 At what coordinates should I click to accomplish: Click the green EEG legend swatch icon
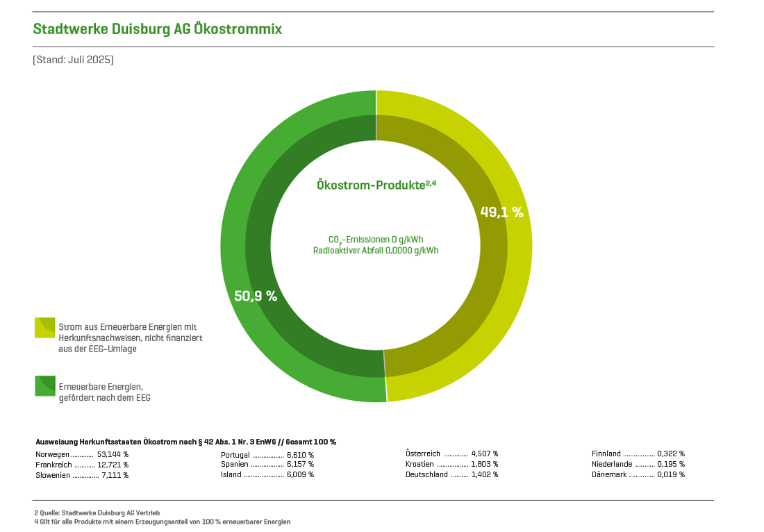45,386
